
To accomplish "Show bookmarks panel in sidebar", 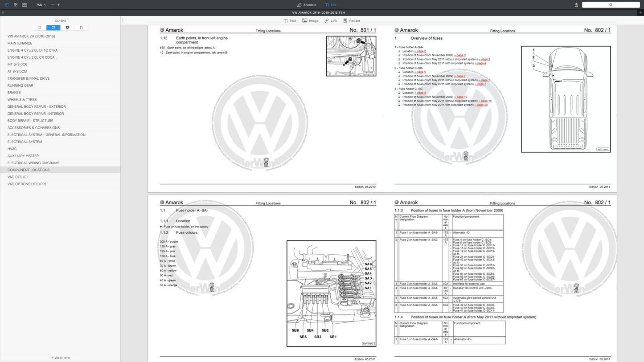I will click(40, 28).
